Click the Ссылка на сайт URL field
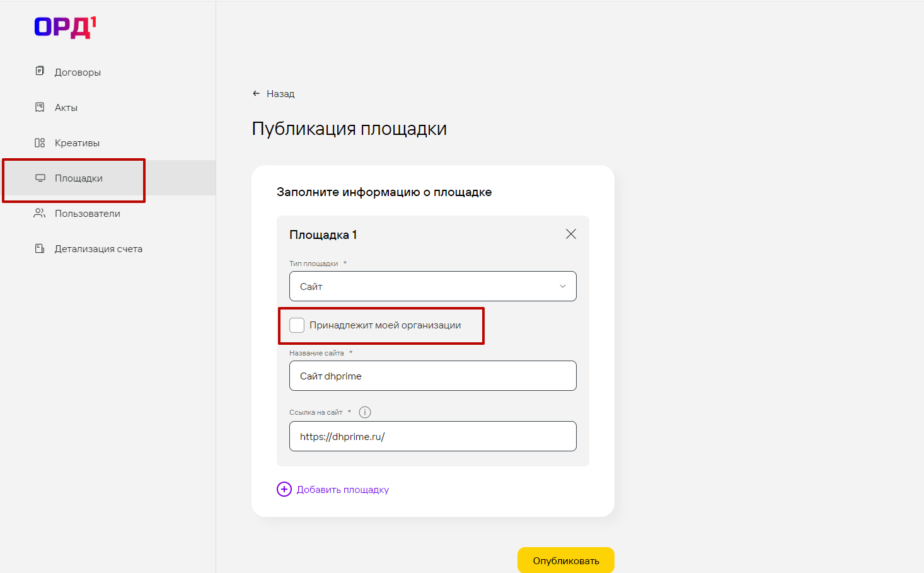This screenshot has width=924, height=573. [432, 436]
